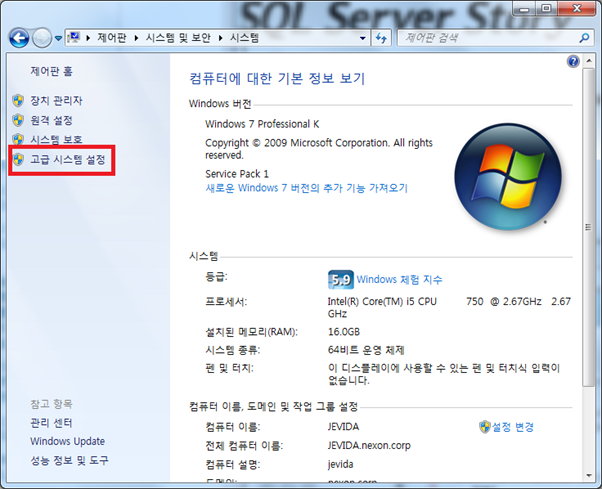
Task: Select 시스템 breadcrumb item
Action: [244, 38]
